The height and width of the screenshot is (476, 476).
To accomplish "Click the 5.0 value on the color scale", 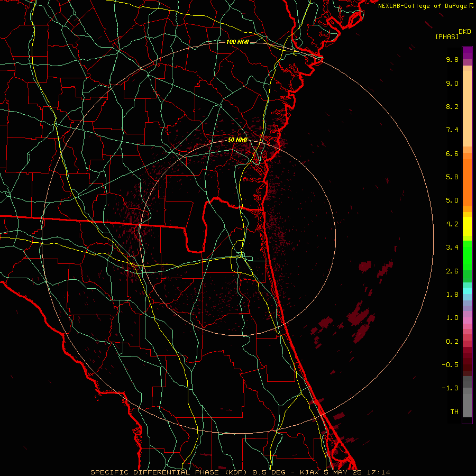I will pyautogui.click(x=452, y=200).
